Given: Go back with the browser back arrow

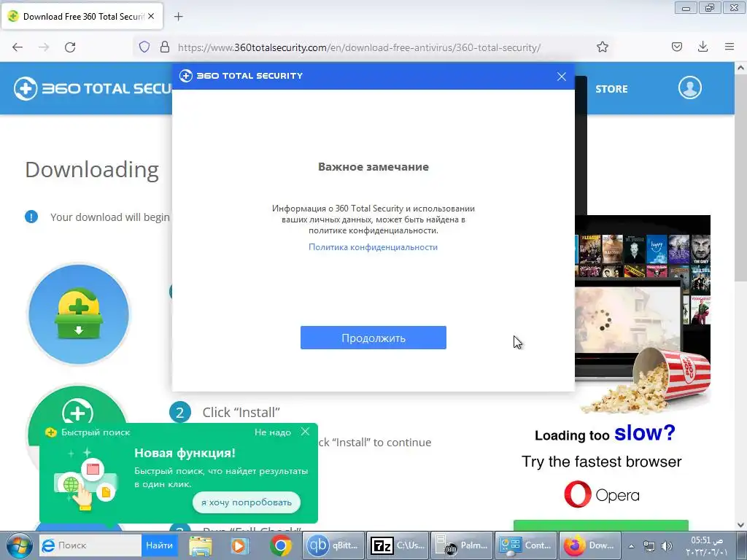Looking at the screenshot, I should click(x=18, y=47).
